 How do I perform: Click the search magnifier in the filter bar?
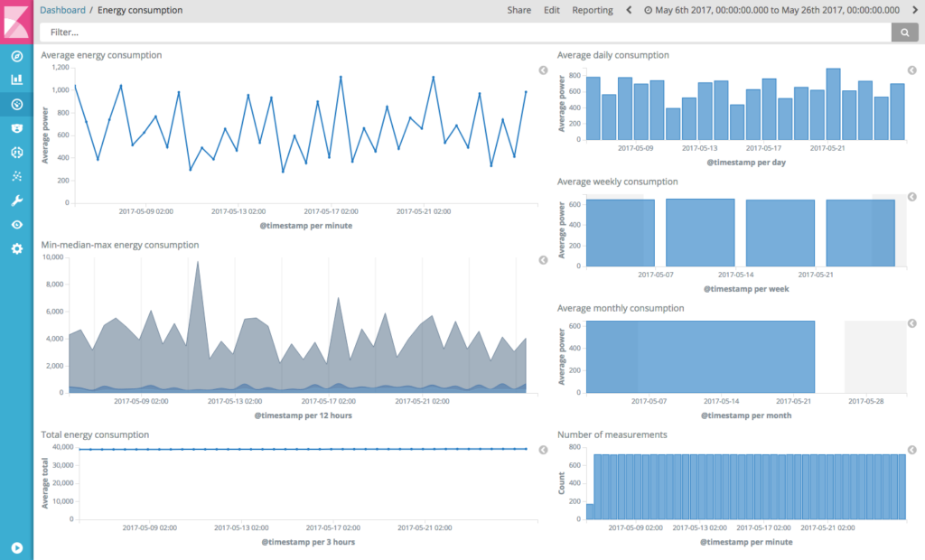(x=904, y=32)
